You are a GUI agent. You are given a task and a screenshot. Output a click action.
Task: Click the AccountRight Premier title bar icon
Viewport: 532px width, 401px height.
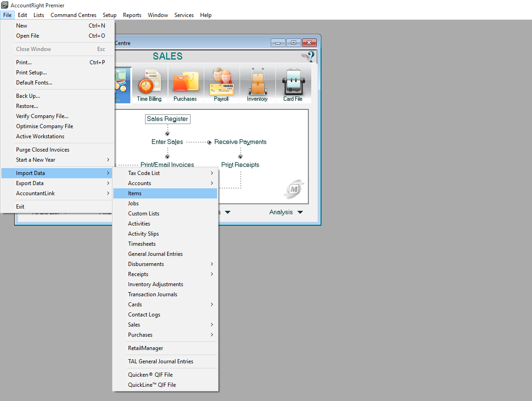[x=5, y=5]
